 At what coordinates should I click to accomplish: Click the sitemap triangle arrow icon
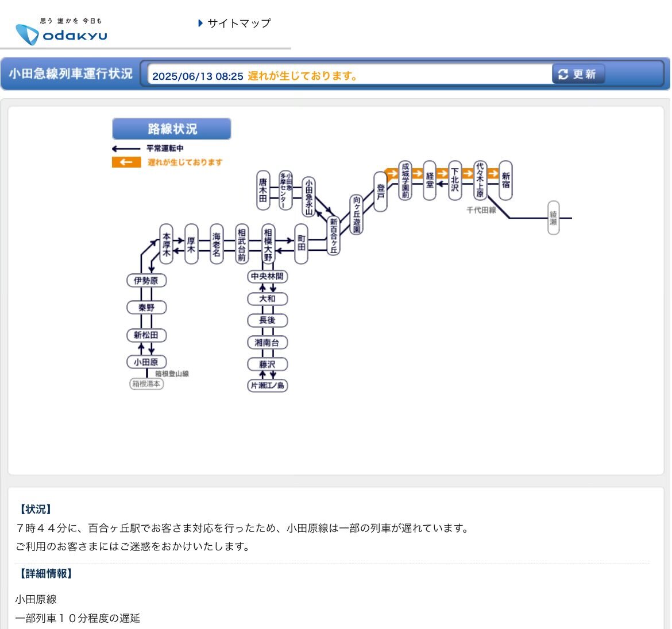200,23
